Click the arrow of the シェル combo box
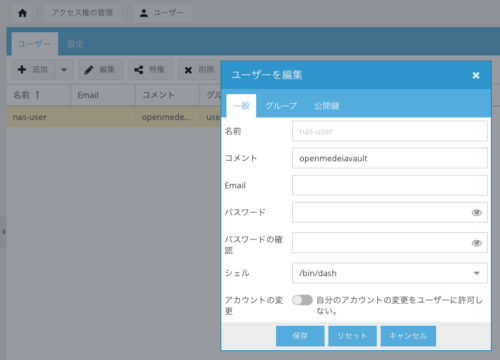Image resolution: width=500 pixels, height=360 pixels. point(477,273)
